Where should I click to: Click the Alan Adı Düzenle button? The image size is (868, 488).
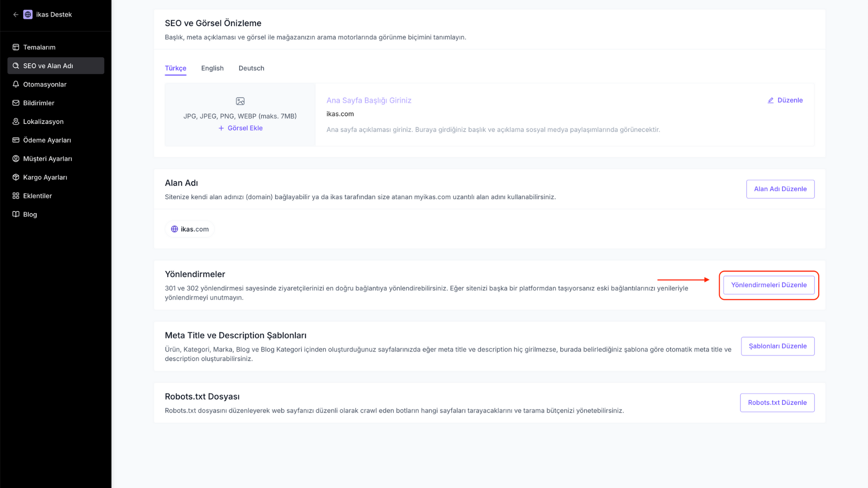(780, 189)
